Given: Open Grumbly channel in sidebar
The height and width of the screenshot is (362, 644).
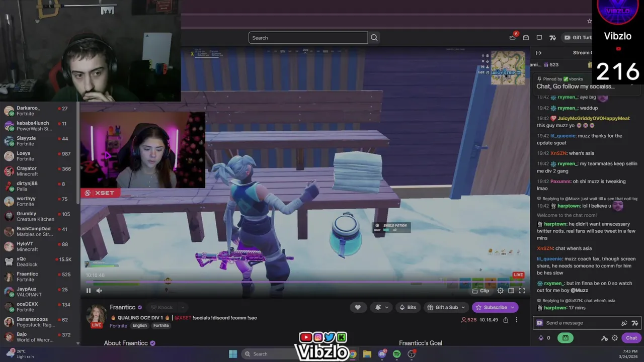Looking at the screenshot, I should click(38, 216).
